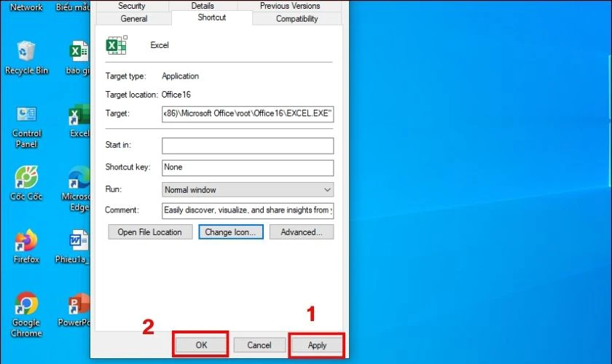The width and height of the screenshot is (612, 364).
Task: Open the Recycle Bin desktop icon
Action: pyautogui.click(x=26, y=58)
